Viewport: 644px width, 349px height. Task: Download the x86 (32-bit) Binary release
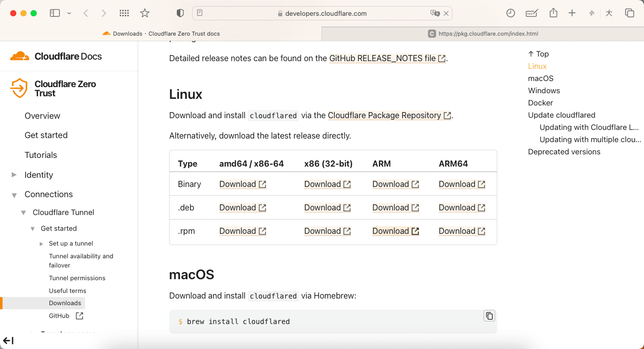coord(328,184)
